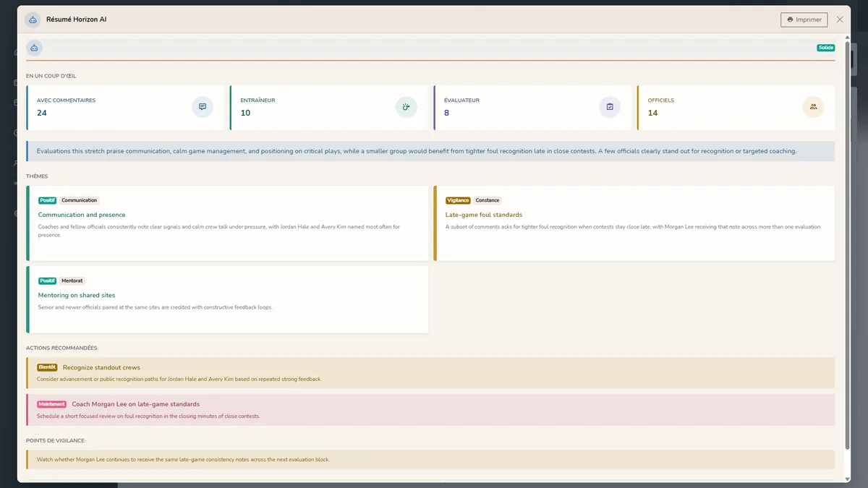
Task: Click the Avec commentaires card label
Action: (x=66, y=100)
